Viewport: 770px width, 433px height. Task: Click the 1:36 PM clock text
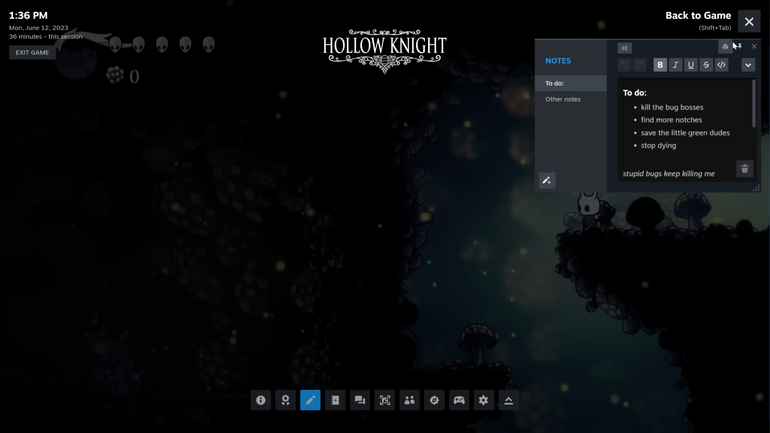coord(28,16)
